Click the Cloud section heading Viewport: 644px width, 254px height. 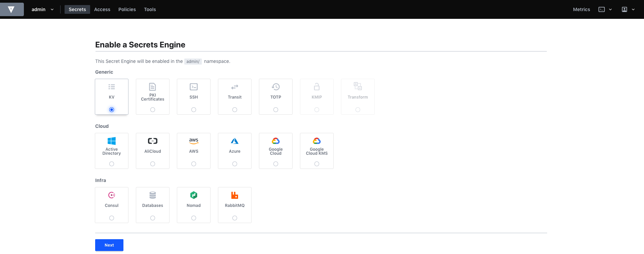102,126
